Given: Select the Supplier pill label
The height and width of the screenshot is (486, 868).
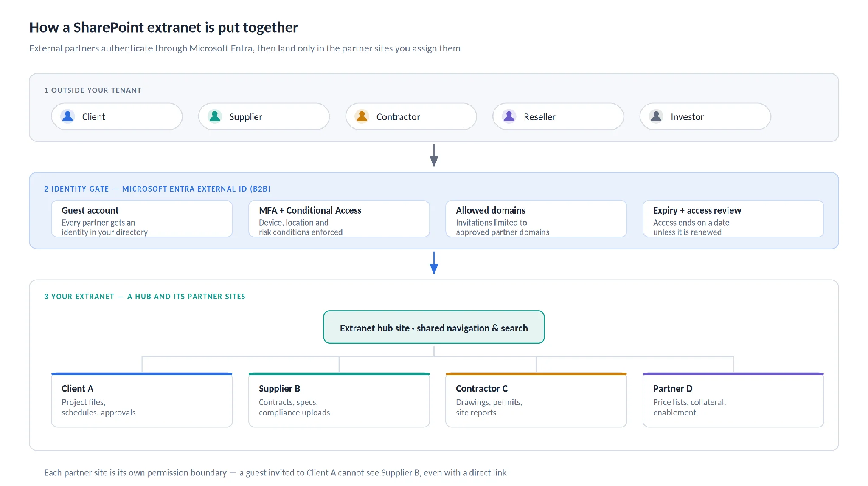Looking at the screenshot, I should tap(246, 117).
